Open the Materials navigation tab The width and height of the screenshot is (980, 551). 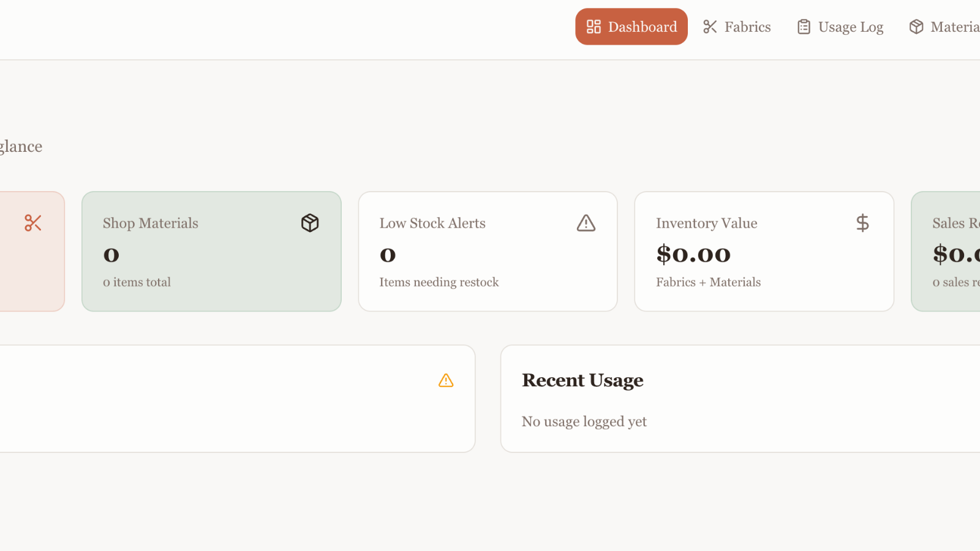point(943,27)
